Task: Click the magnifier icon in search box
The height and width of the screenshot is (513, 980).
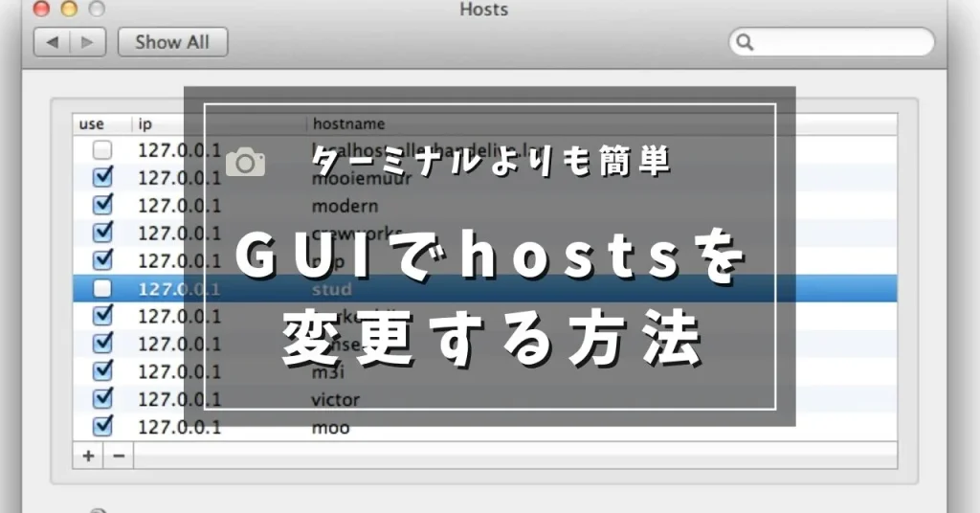Action: click(746, 42)
